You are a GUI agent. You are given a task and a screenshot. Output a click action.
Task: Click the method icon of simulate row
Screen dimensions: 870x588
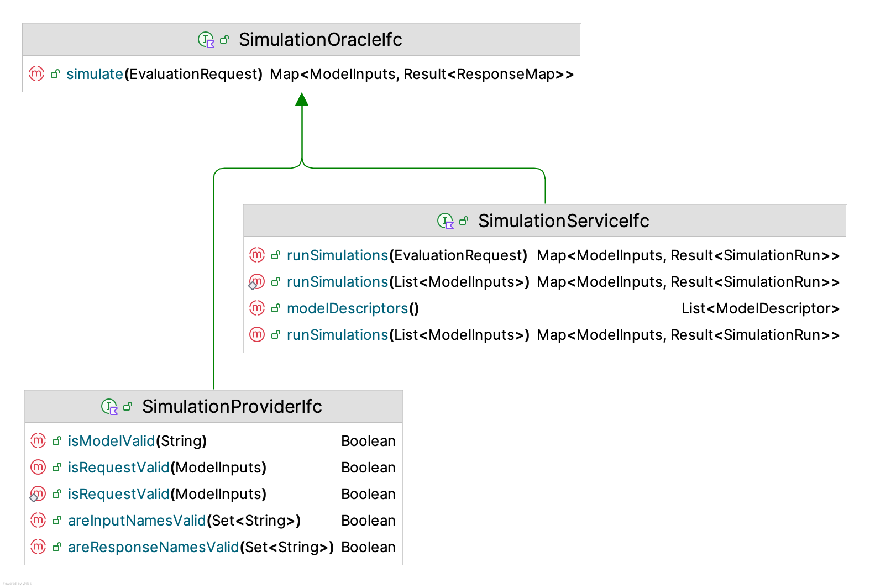[x=36, y=73]
